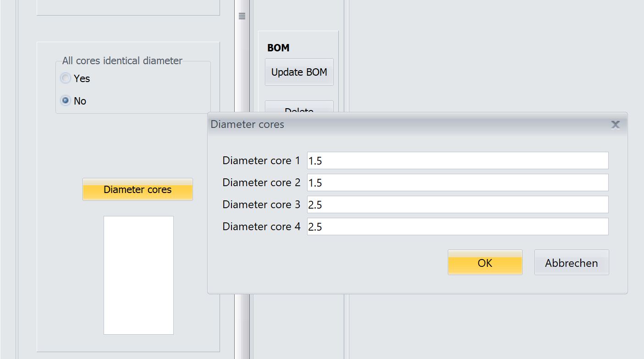Click the empty white list box
Screen dimensions: 644x359
tap(138, 275)
